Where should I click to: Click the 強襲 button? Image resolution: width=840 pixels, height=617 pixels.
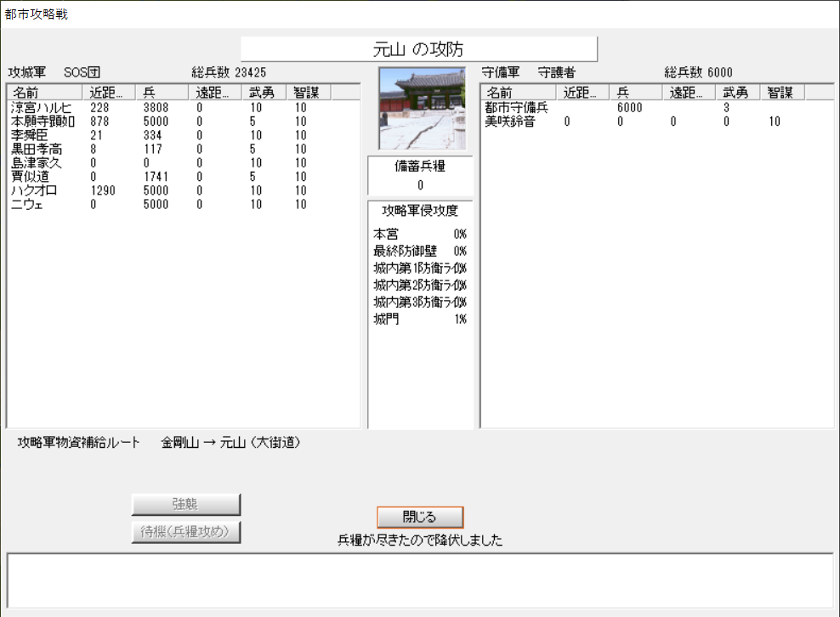coord(186,504)
